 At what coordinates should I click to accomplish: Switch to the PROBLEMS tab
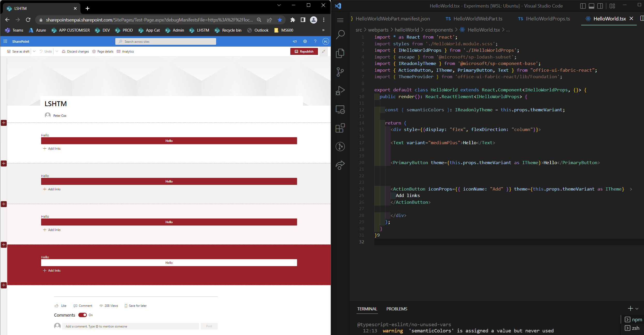[397, 309]
